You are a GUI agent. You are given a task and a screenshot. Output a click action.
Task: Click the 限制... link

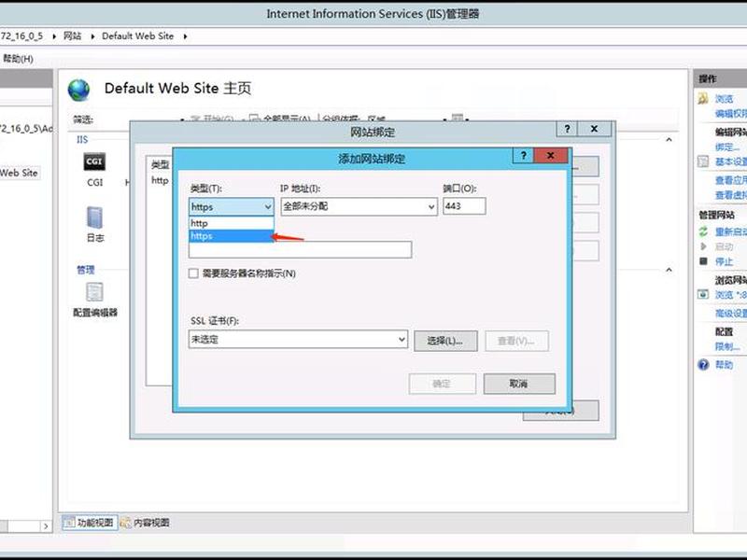(727, 346)
